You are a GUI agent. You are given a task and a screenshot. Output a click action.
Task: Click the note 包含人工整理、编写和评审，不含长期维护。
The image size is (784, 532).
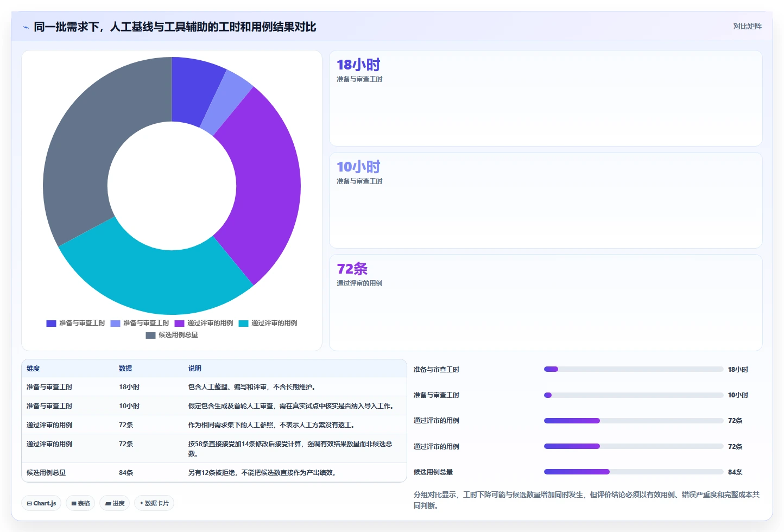tap(253, 387)
